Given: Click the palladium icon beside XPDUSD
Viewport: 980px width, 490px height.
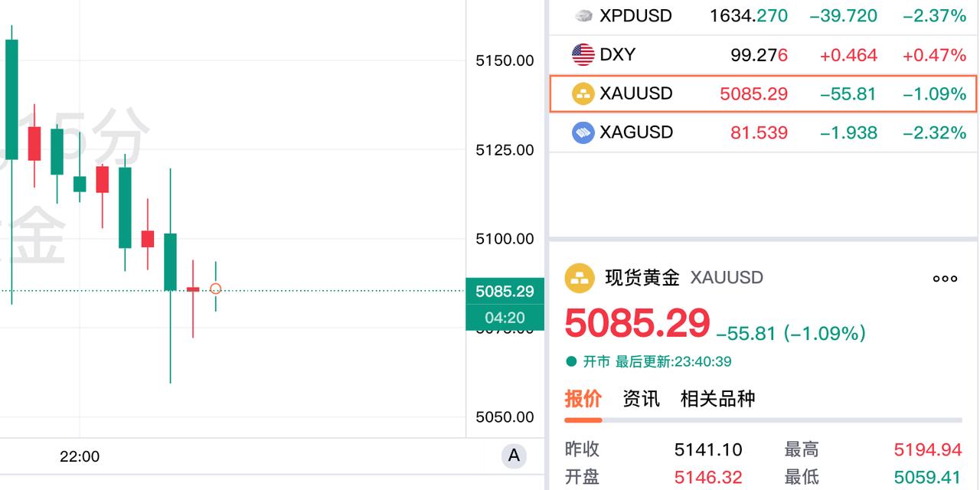Looking at the screenshot, I should click(x=583, y=15).
